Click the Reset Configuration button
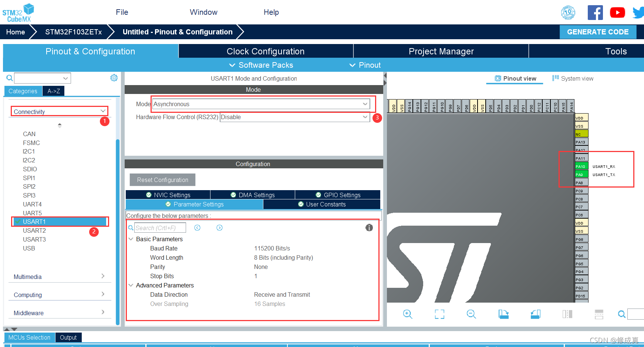644x347 pixels. 162,180
